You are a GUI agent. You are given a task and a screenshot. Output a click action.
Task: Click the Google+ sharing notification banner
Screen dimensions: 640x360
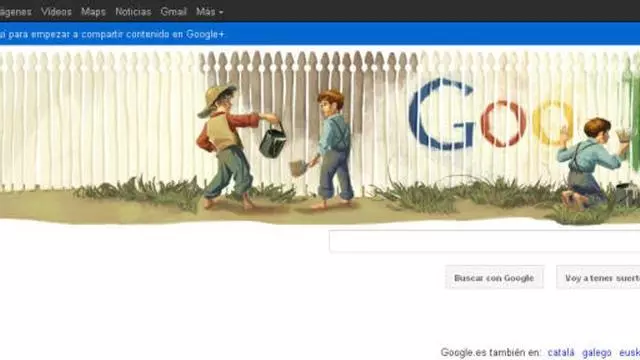(x=320, y=34)
